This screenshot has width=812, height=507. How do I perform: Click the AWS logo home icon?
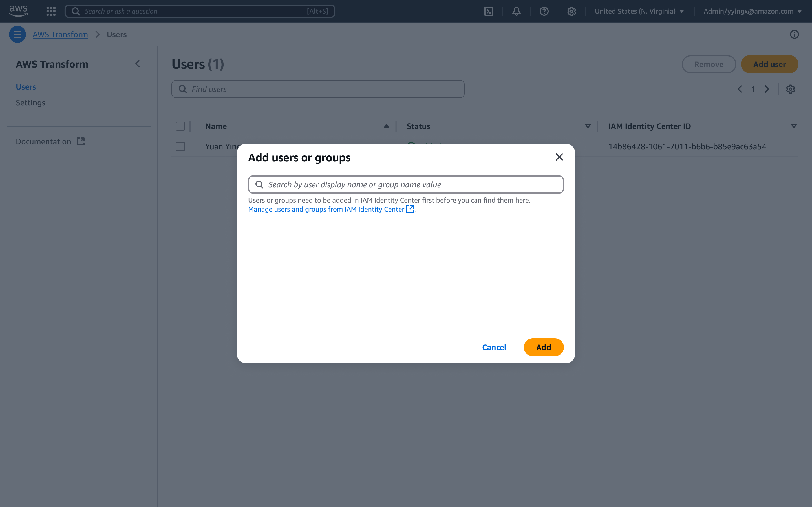click(18, 11)
